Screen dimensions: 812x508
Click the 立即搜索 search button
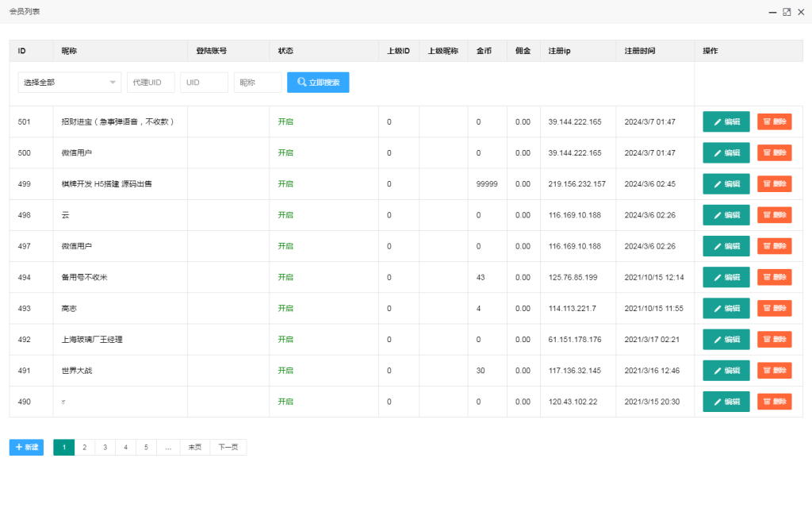coord(318,83)
